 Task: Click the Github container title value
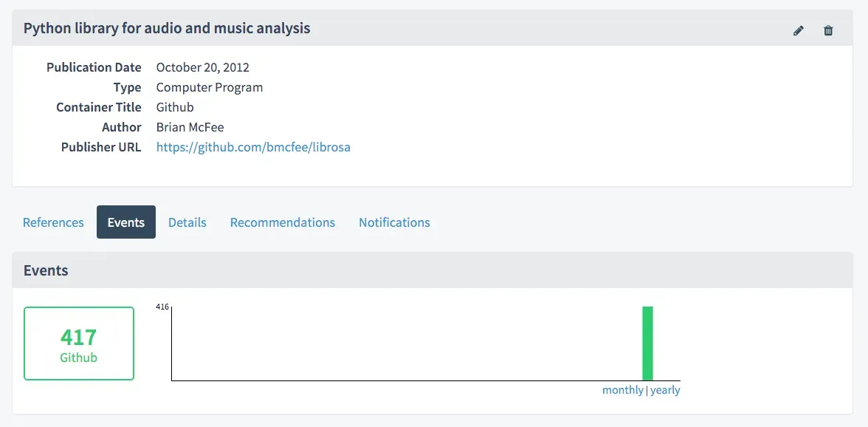tap(175, 107)
